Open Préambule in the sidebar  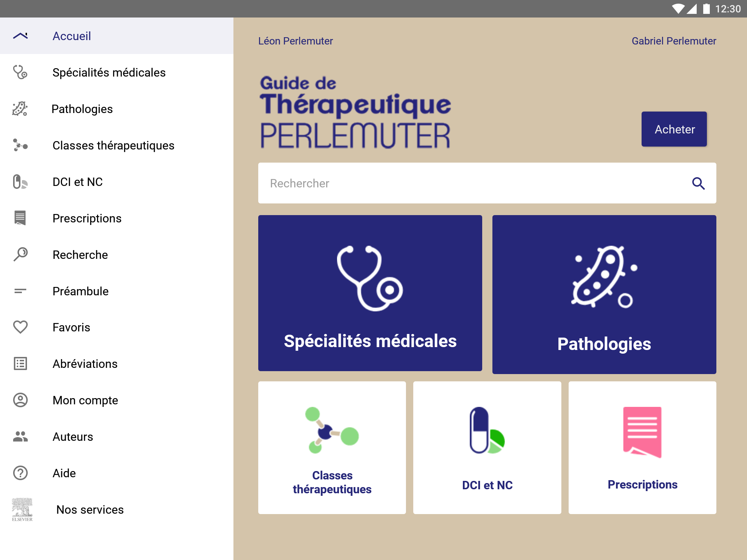click(x=117, y=291)
